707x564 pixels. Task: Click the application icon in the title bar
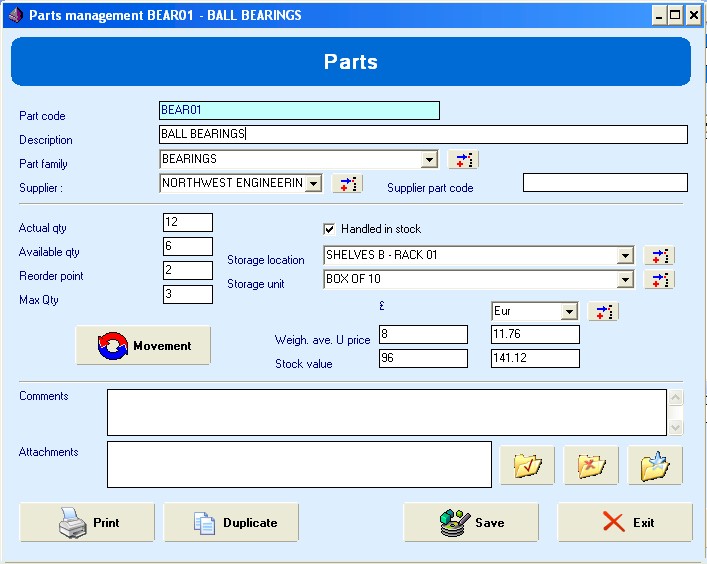tap(16, 15)
